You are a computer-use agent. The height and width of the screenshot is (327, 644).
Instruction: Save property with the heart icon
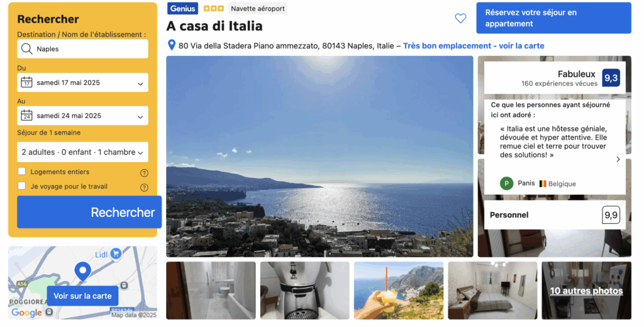[x=460, y=18]
